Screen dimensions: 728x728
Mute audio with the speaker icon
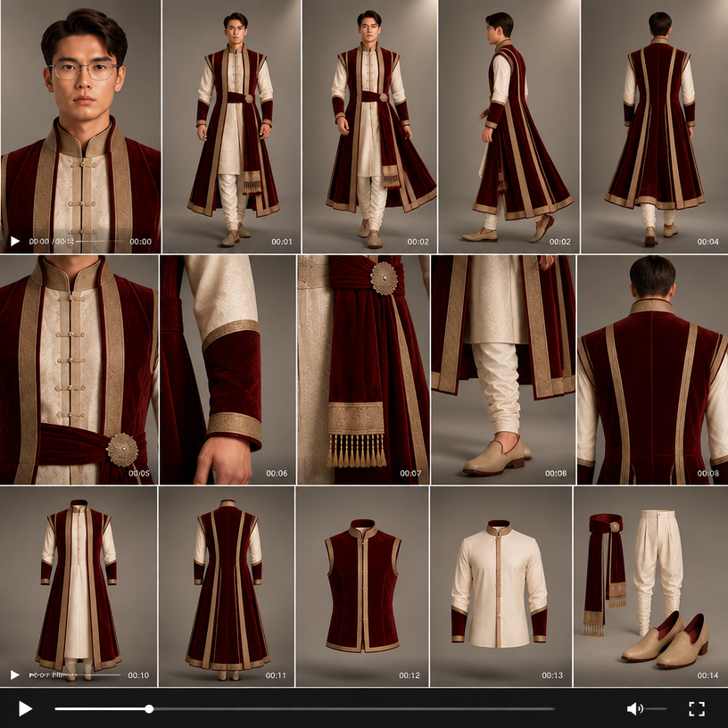point(634,708)
